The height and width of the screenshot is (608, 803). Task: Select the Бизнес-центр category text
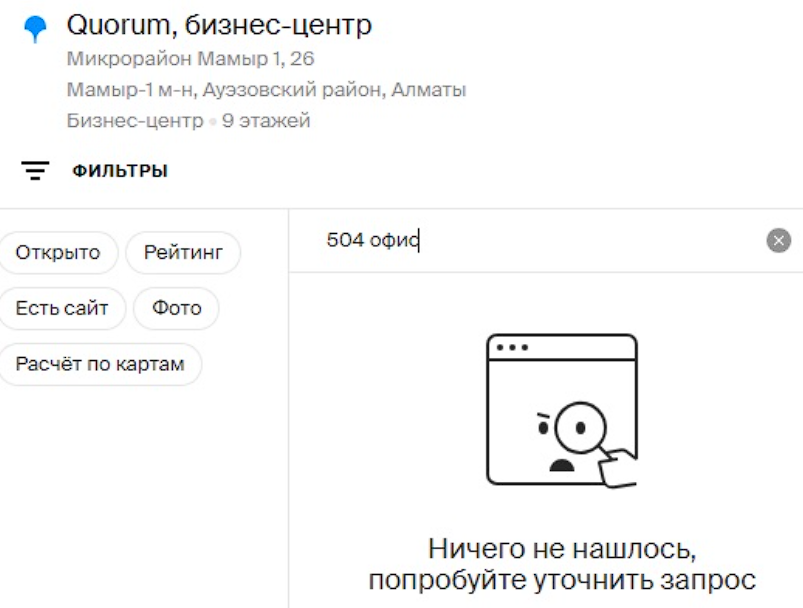point(135,121)
